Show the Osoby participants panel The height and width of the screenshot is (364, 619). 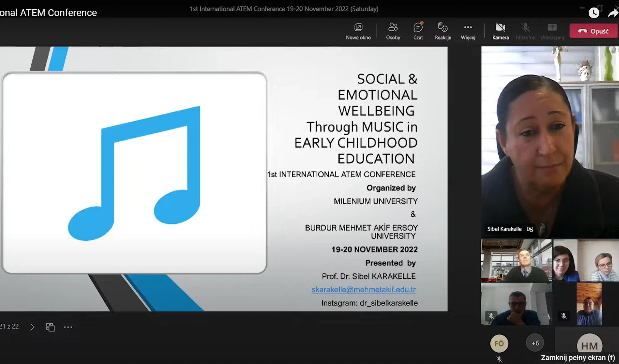[x=393, y=31]
